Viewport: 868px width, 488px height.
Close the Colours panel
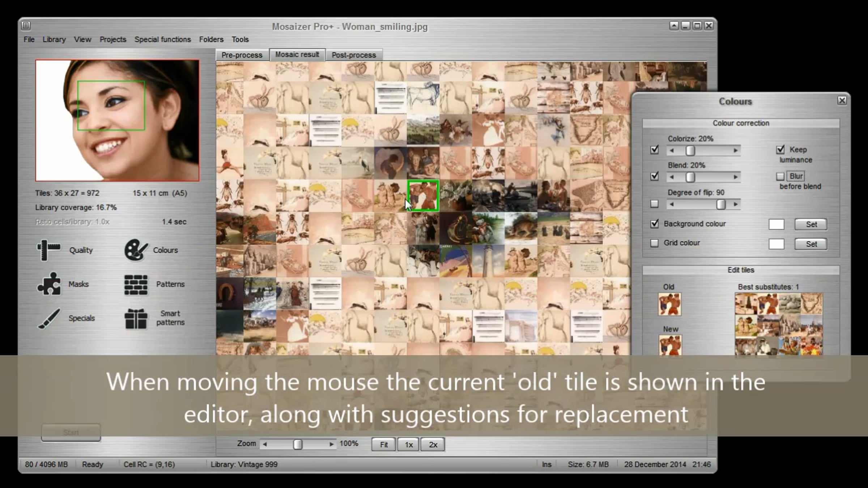tap(842, 100)
